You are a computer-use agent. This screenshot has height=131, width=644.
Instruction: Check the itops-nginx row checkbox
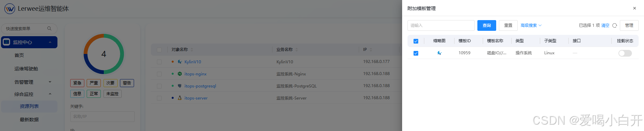[159, 74]
